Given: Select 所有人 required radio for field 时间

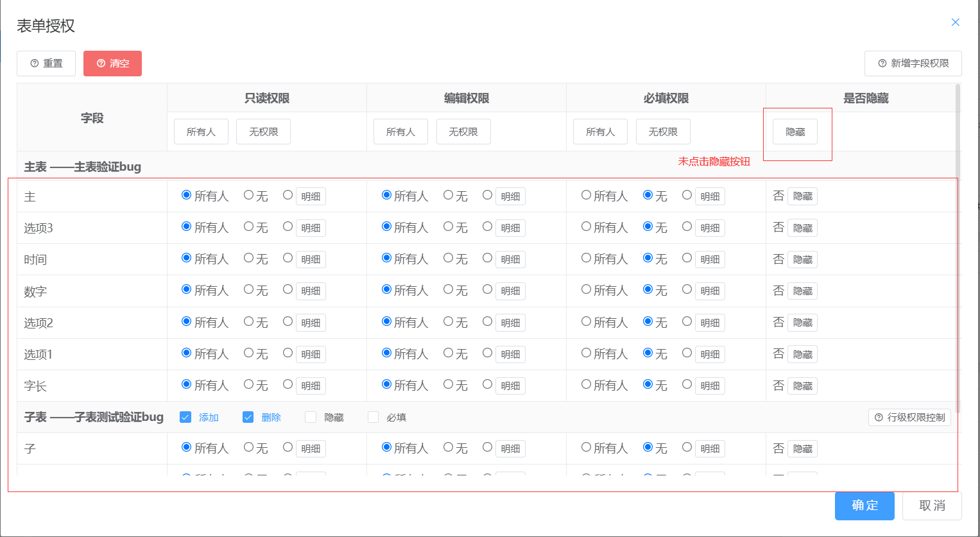Looking at the screenshot, I should click(586, 258).
